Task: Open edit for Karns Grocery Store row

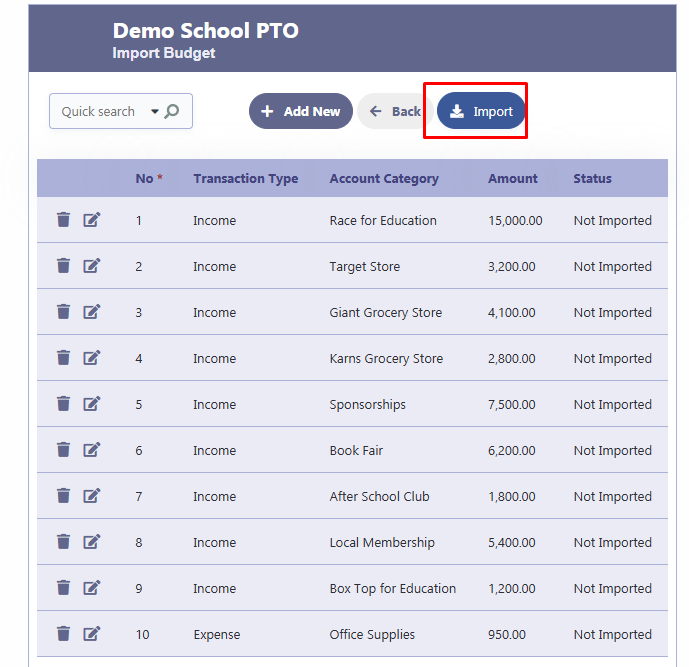Action: pyautogui.click(x=92, y=358)
